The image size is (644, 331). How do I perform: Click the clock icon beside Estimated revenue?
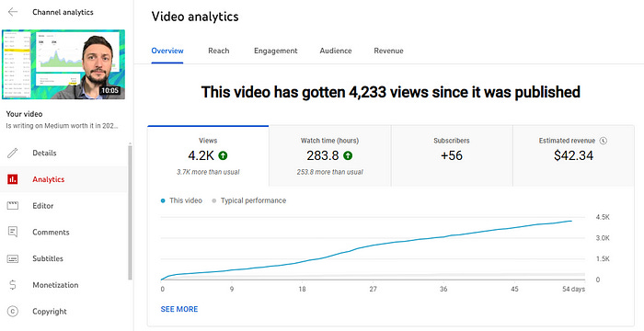[603, 141]
